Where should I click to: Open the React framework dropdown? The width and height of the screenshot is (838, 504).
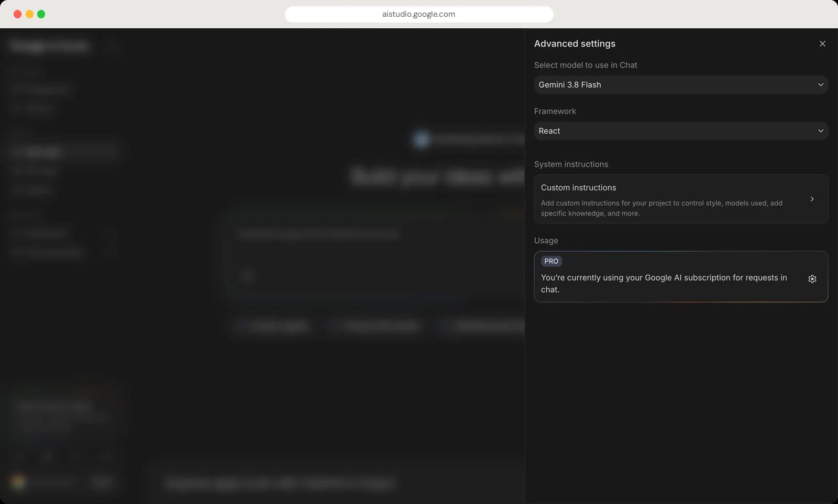[681, 131]
